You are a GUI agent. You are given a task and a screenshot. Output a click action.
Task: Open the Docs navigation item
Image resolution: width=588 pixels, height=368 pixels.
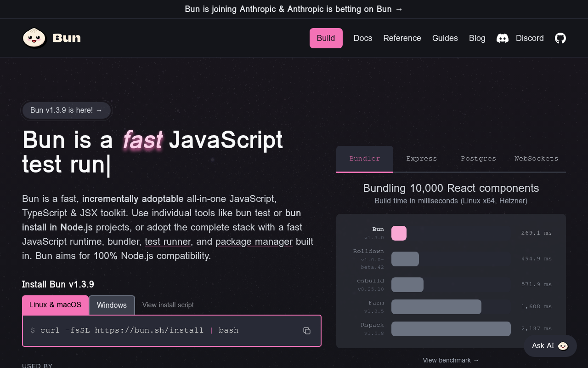pos(362,38)
